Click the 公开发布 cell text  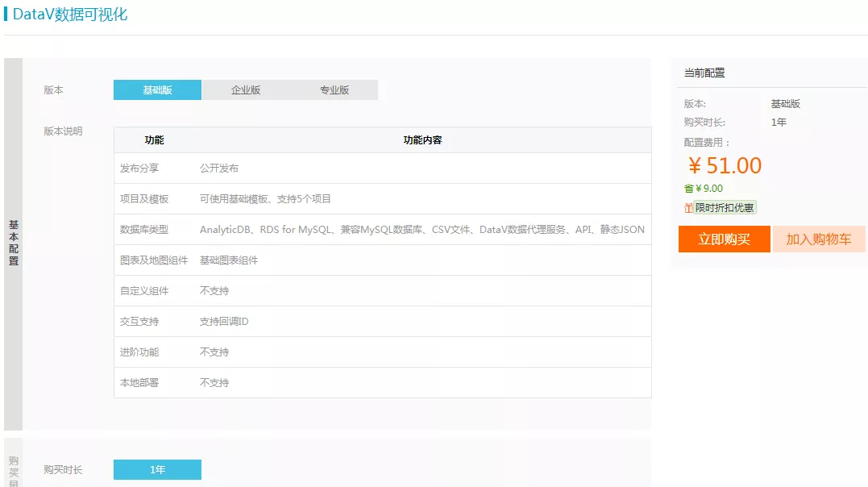tap(218, 168)
